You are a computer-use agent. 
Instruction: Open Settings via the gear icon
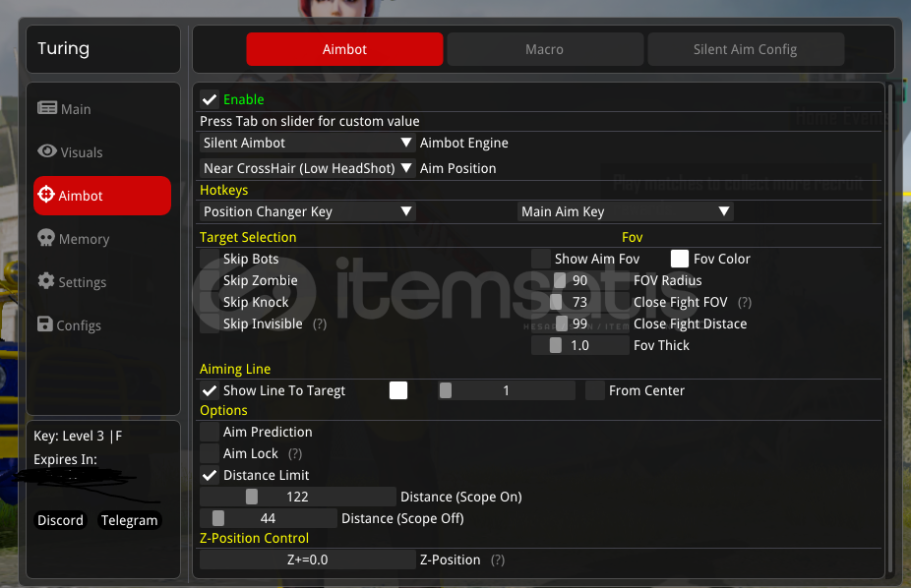(x=46, y=281)
